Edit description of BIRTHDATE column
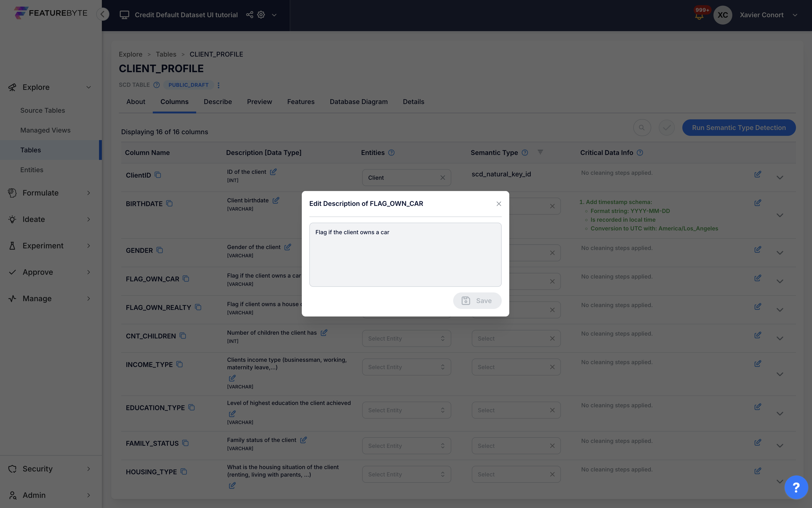Screen dimensions: 812x508 click(276, 200)
